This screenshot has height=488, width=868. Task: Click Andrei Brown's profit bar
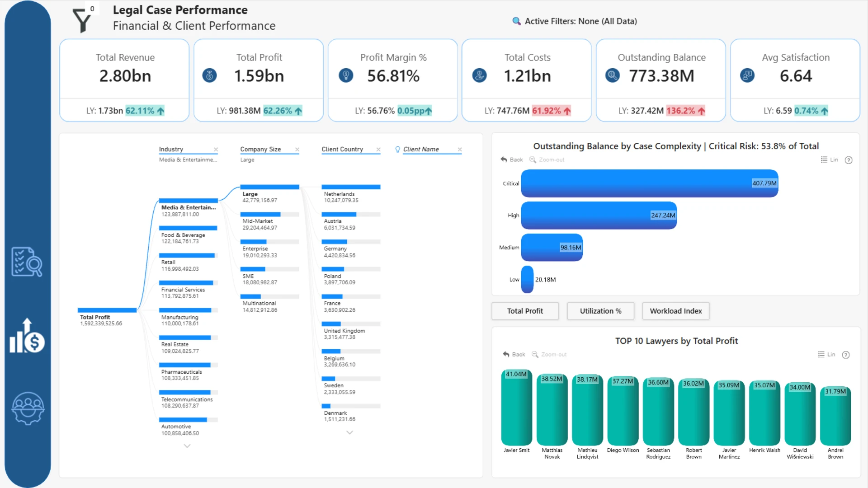(835, 416)
